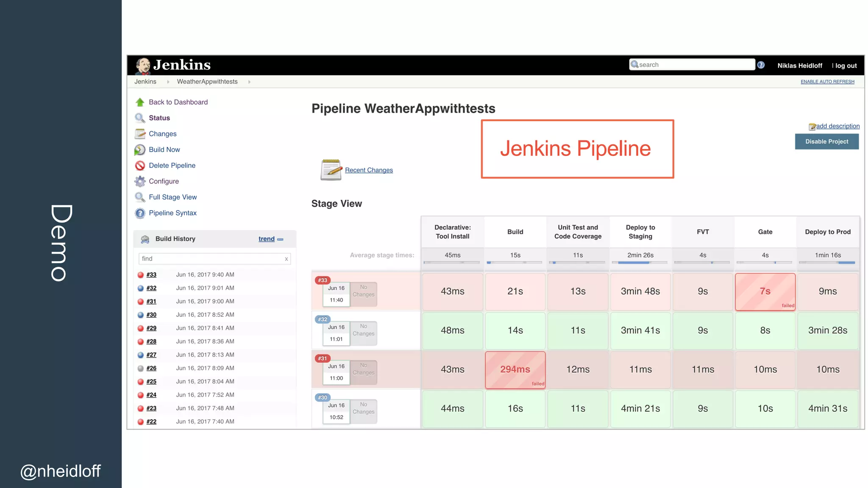The width and height of the screenshot is (868, 488).
Task: Open the Recent Changes link
Action: [369, 170]
